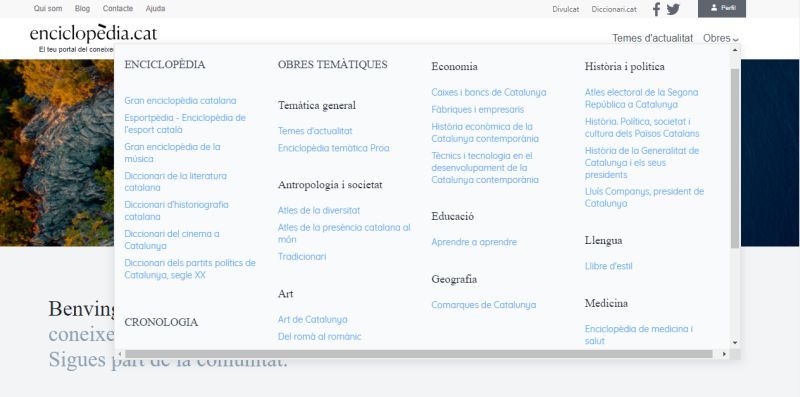Click the Art category heading
Viewport: 800px width, 397px height.
[286, 294]
